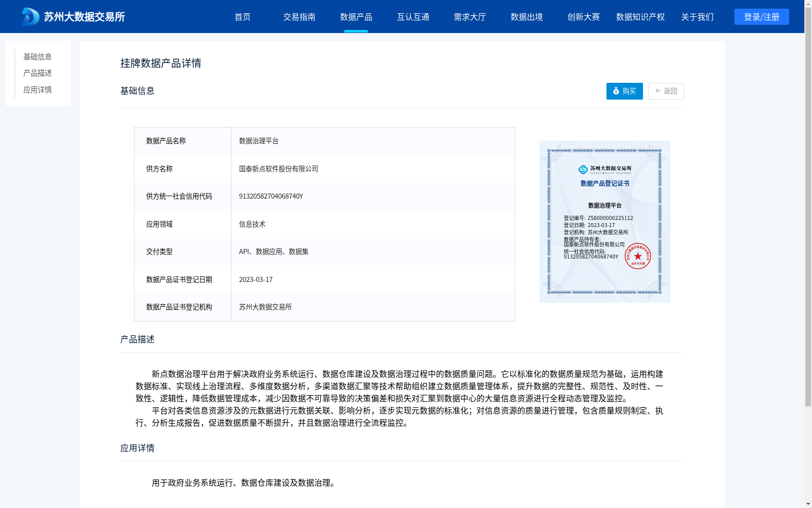Open the 需求大厅 navigation item

470,17
